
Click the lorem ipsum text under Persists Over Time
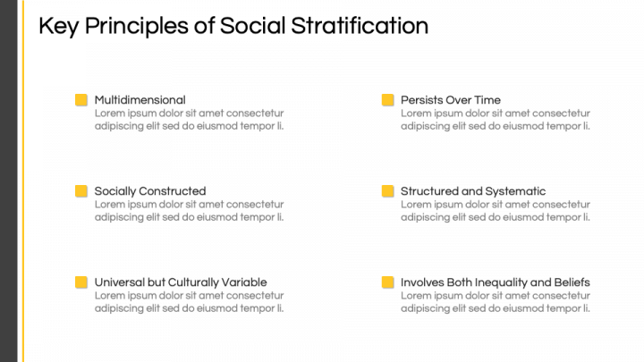coord(496,120)
